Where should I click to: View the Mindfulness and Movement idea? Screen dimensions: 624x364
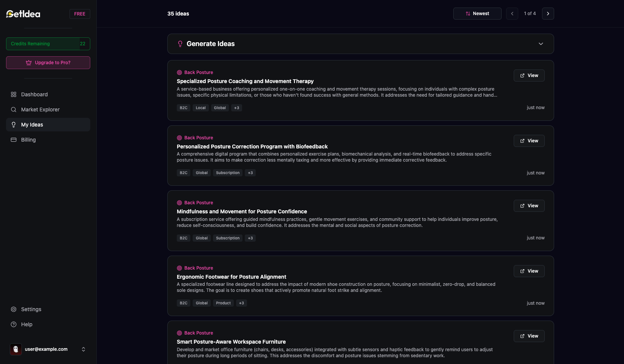(x=529, y=206)
